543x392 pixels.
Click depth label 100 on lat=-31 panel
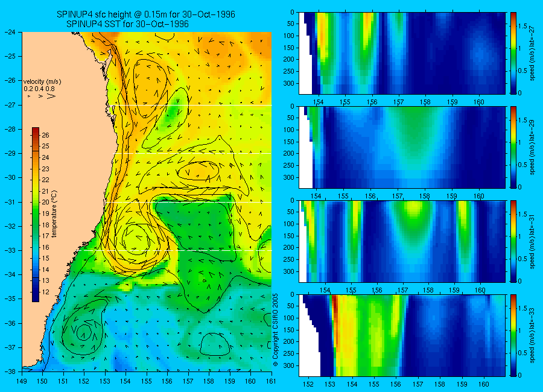point(289,224)
